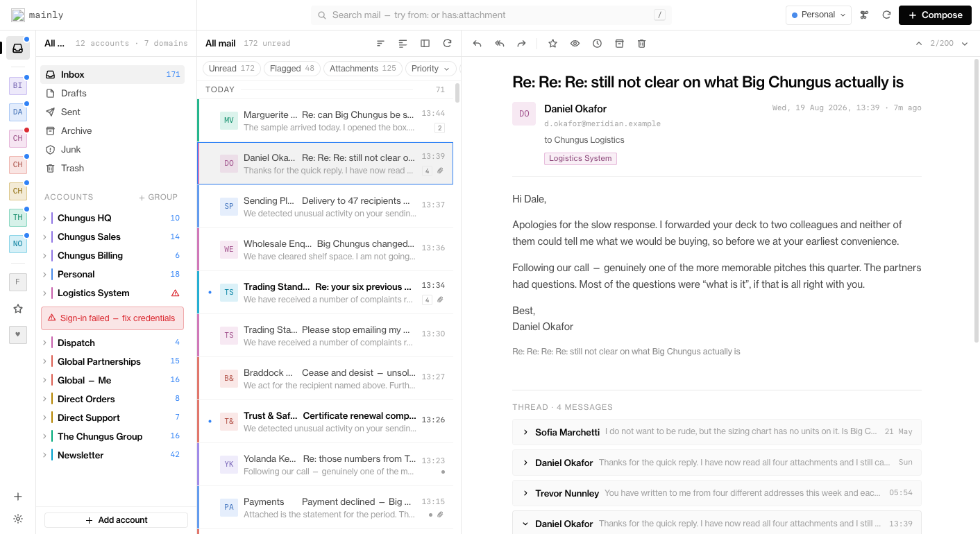
Task: Click the + GROUP button
Action: coord(158,197)
